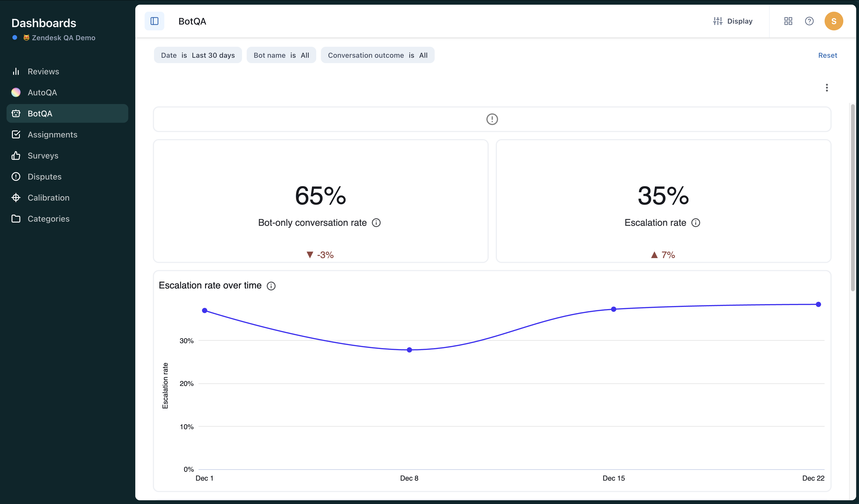Image resolution: width=859 pixels, height=504 pixels.
Task: Open the Conversation outcome filter
Action: pyautogui.click(x=377, y=55)
